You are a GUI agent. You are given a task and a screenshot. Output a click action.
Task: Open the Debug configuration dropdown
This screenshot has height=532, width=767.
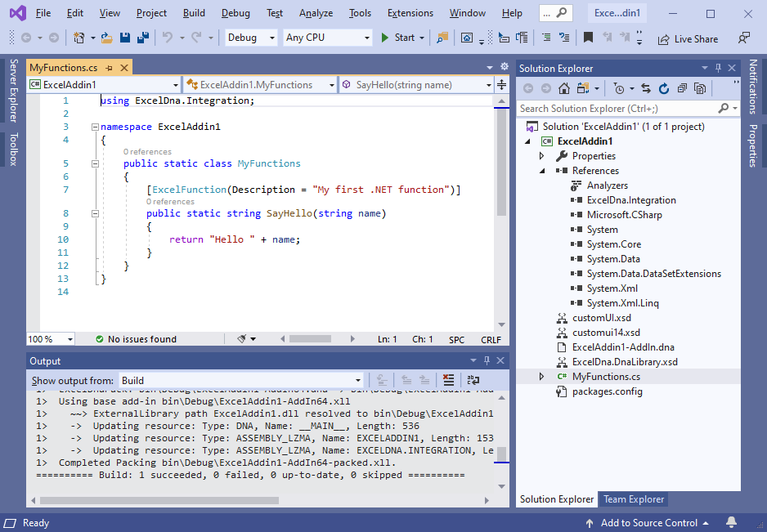pos(251,38)
